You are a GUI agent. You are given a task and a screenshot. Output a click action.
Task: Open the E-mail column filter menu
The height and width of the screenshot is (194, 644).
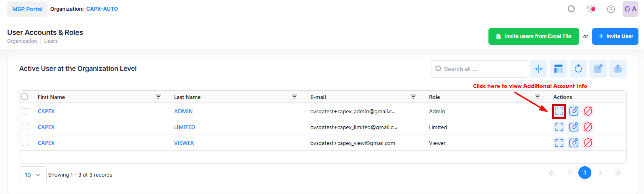pos(413,97)
